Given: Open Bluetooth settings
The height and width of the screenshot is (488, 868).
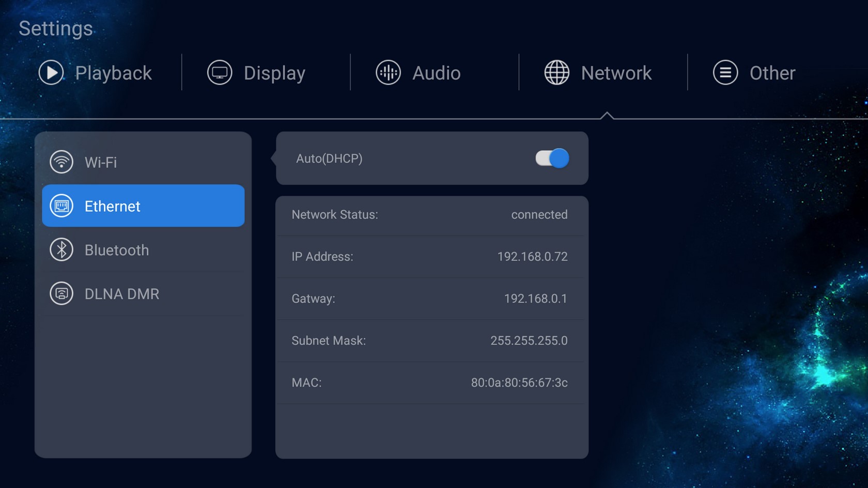Looking at the screenshot, I should point(143,249).
